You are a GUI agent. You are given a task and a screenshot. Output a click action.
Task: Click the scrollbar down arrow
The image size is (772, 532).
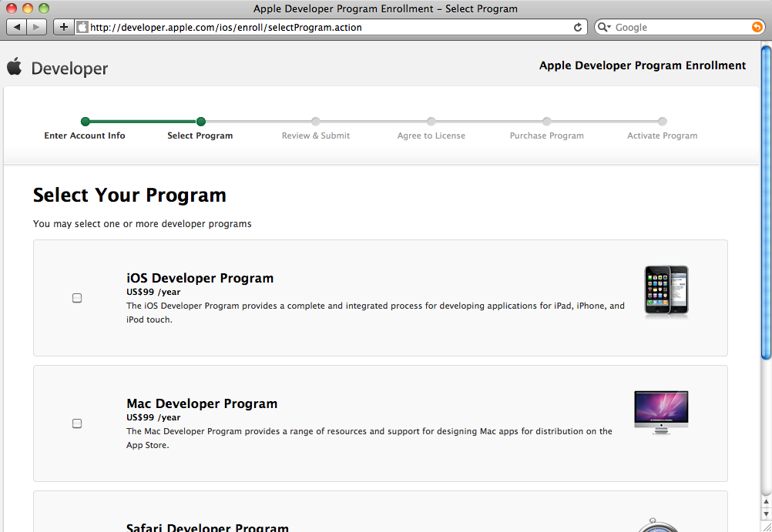click(x=766, y=514)
